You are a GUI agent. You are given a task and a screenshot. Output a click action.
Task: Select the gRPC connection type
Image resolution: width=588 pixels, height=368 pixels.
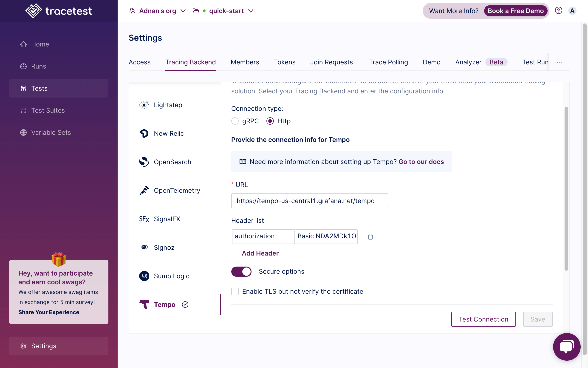235,121
